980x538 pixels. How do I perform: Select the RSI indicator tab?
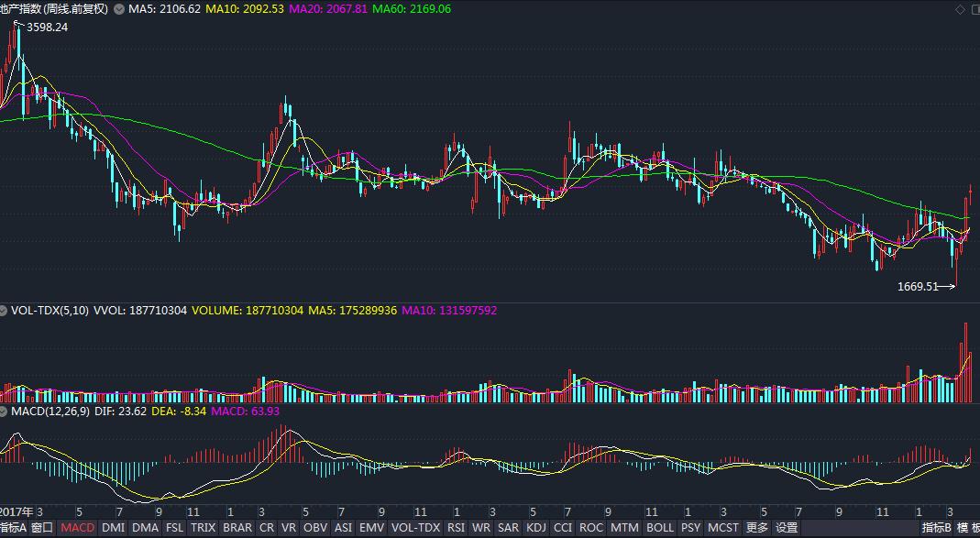tap(457, 528)
